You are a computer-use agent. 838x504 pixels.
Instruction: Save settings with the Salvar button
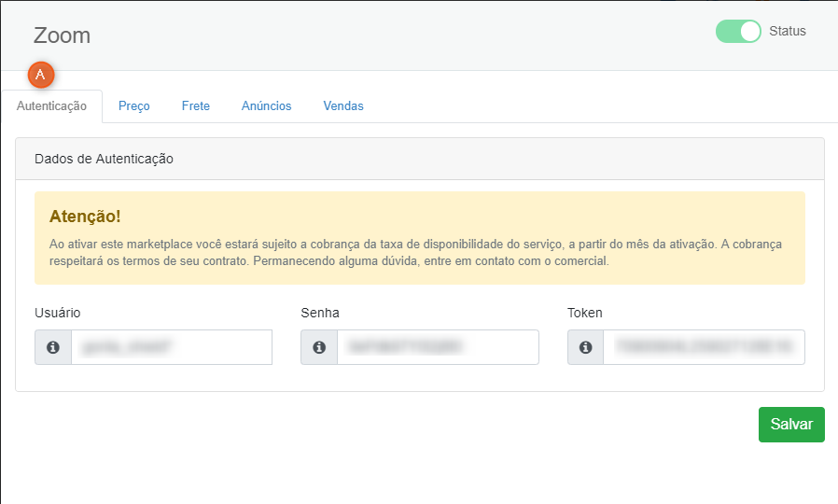pyautogui.click(x=791, y=425)
